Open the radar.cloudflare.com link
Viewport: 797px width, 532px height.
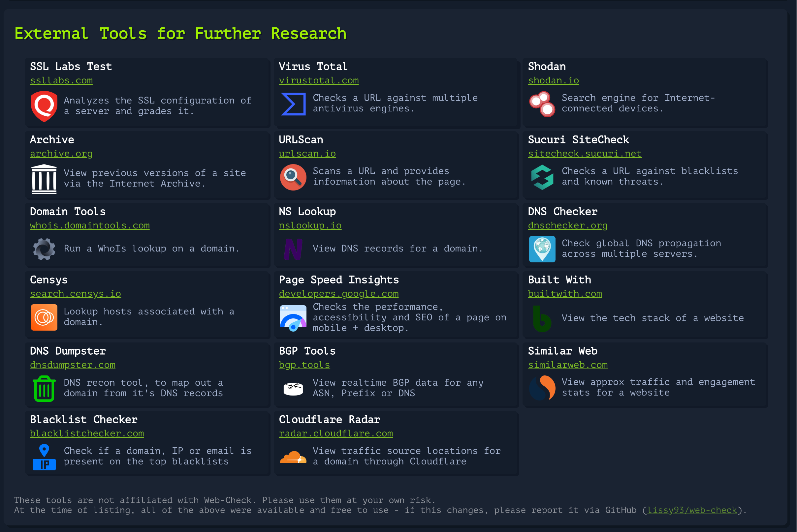[336, 433]
